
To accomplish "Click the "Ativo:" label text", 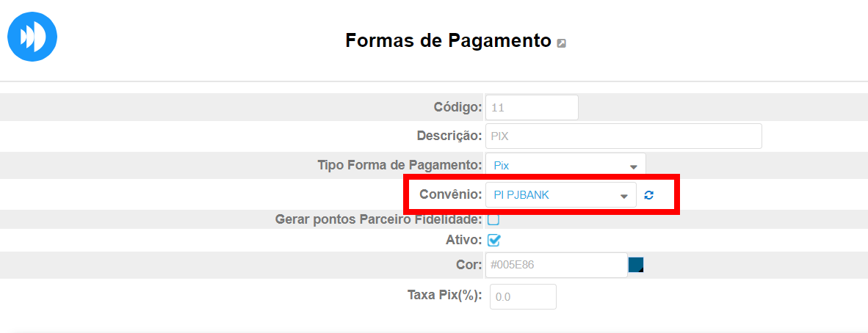I will click(x=463, y=240).
